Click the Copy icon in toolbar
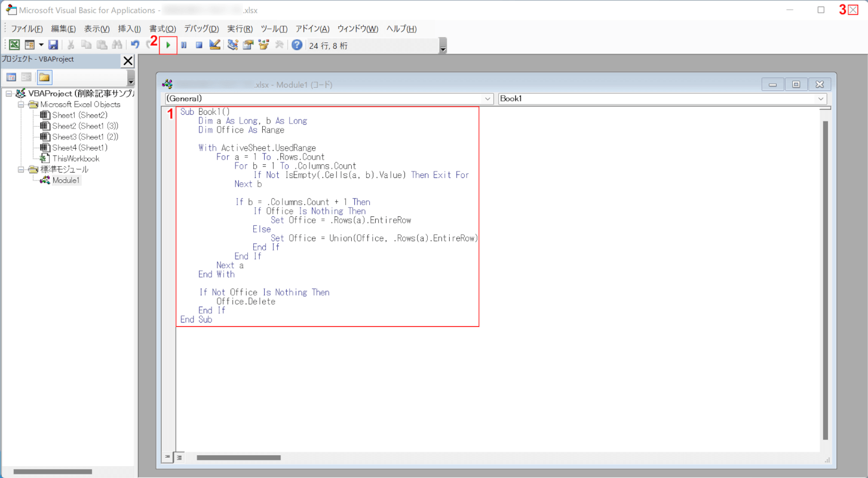The width and height of the screenshot is (868, 478). click(86, 45)
